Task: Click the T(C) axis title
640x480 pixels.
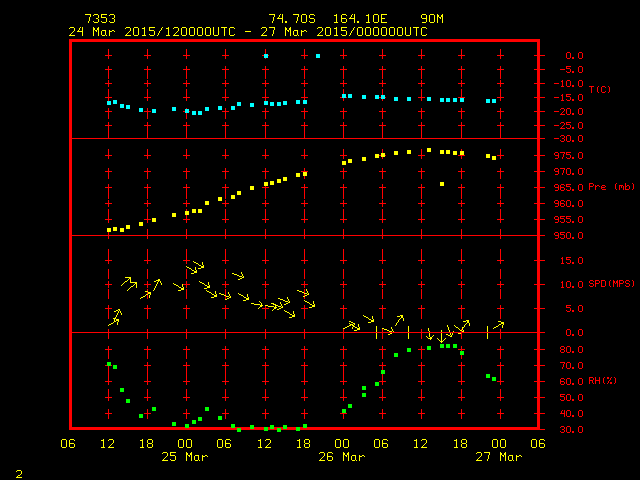Action: (600, 89)
